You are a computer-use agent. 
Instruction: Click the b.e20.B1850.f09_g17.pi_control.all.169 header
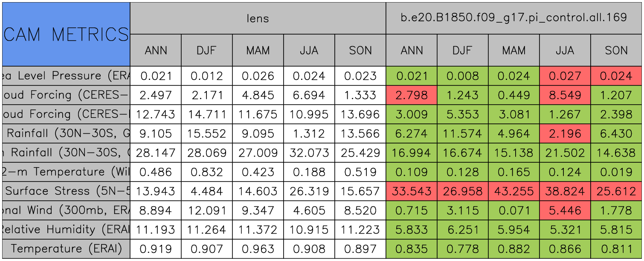click(513, 18)
